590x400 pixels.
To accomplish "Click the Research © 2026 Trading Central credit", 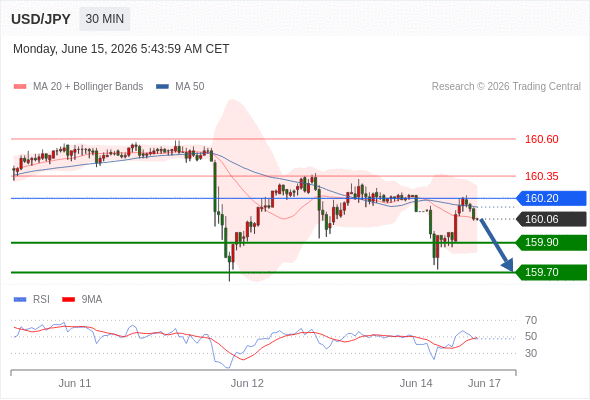I will pyautogui.click(x=506, y=87).
